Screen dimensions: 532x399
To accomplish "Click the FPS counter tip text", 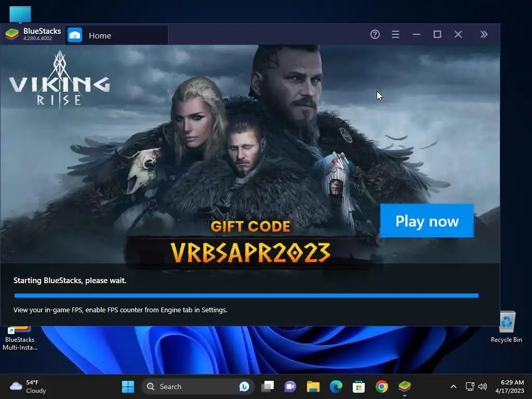I will click(121, 310).
